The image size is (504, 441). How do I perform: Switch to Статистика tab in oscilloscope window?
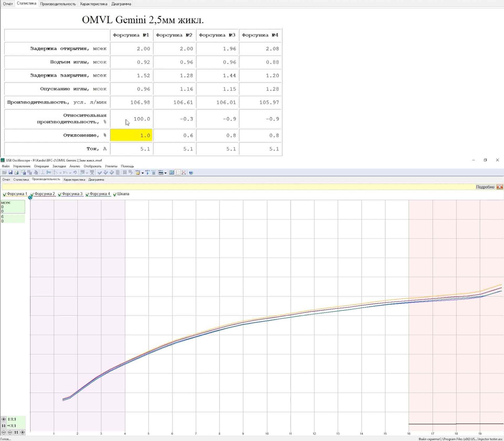pyautogui.click(x=21, y=180)
